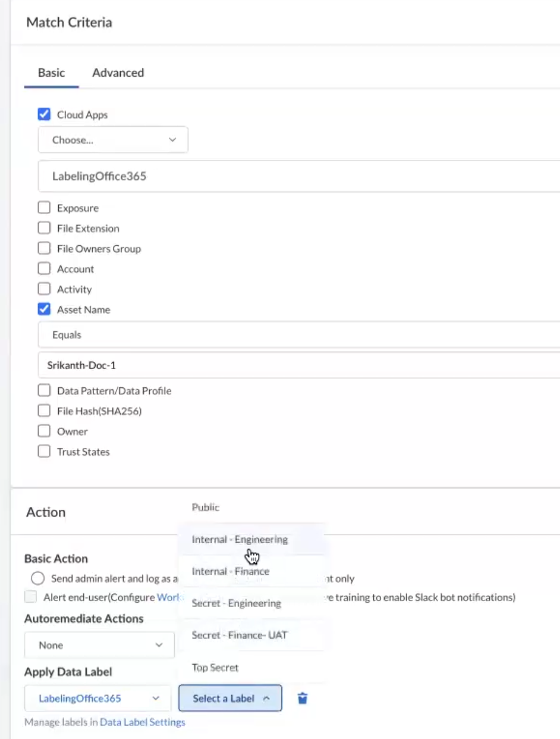This screenshot has height=739, width=560.
Task: Uncheck the Cloud Apps criterion
Action: click(44, 114)
